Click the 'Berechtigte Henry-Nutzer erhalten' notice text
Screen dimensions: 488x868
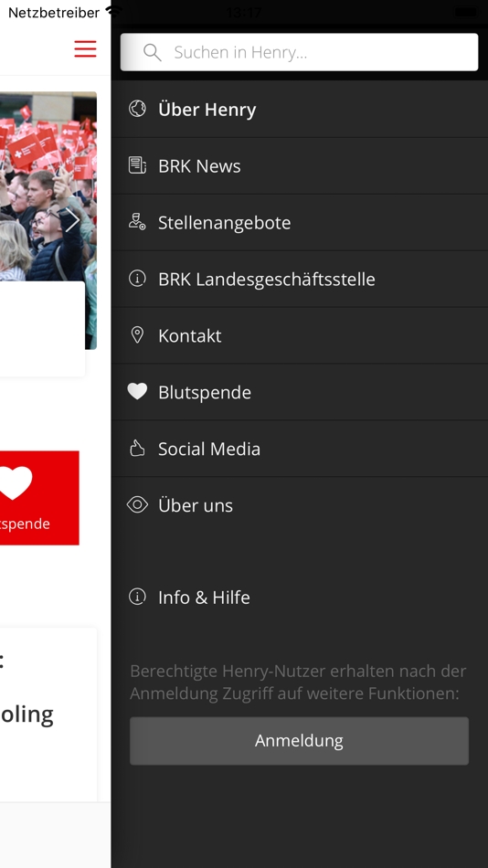click(298, 682)
